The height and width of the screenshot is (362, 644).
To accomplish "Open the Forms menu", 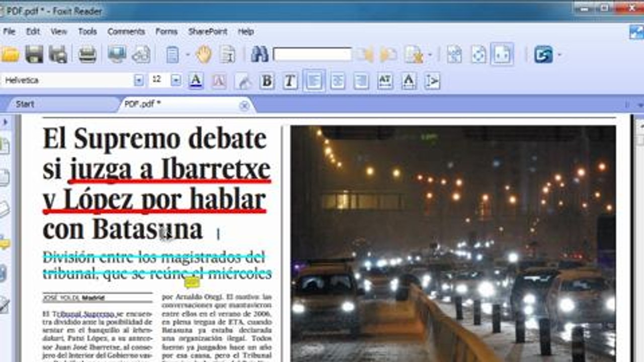I will tap(166, 31).
